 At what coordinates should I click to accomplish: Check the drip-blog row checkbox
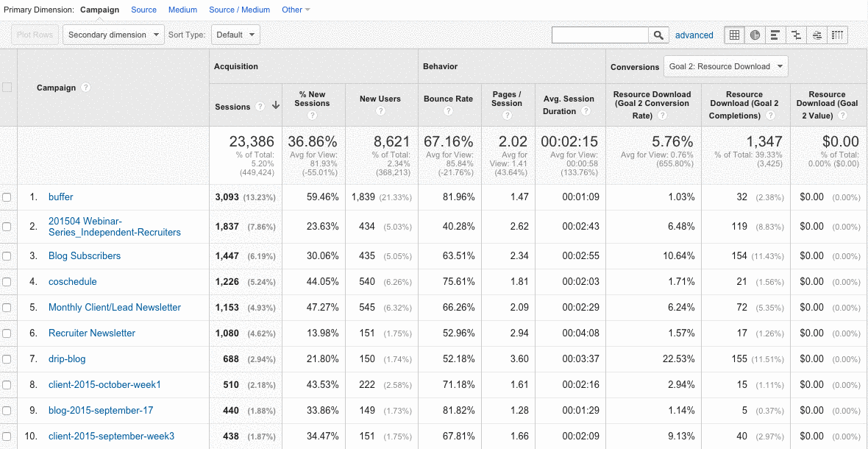7,359
